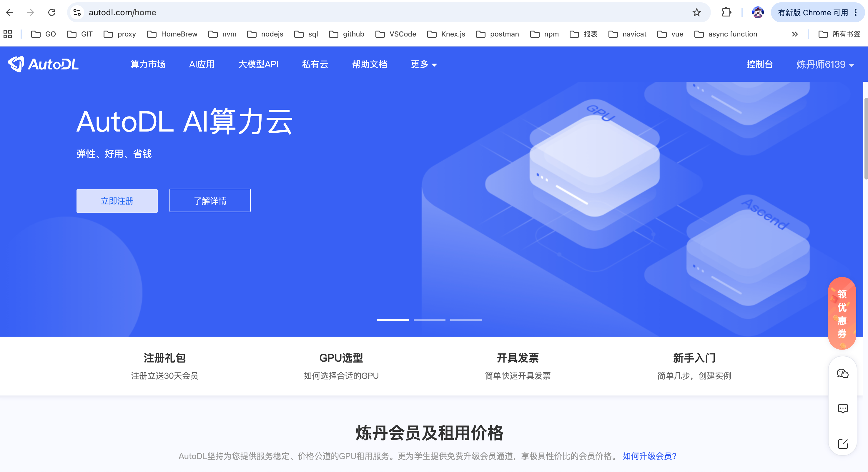The height and width of the screenshot is (472, 868).
Task: Open the 控制台 console link
Action: point(759,64)
